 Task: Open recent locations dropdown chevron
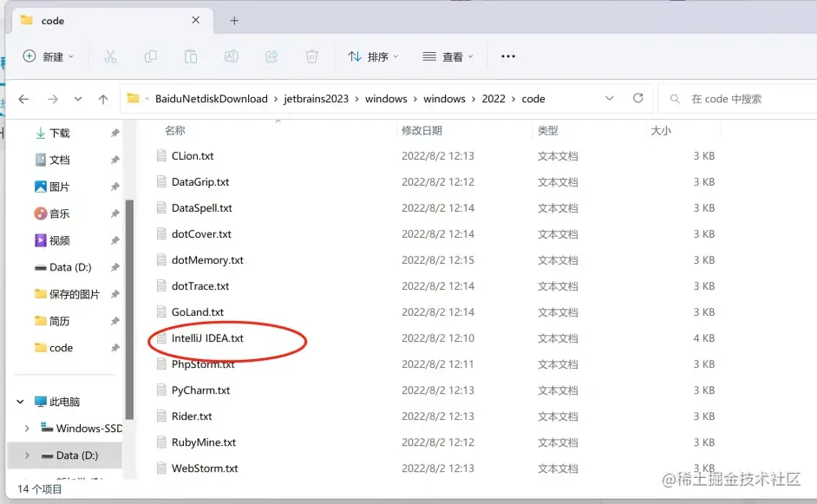click(78, 99)
